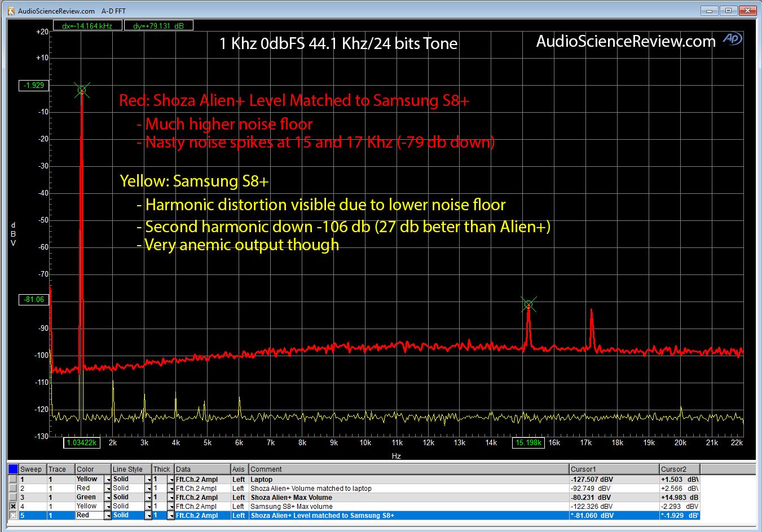Select comment 'Shoza Alien+ Max Volume'
Viewport: 762px width, 532px height.
[x=291, y=498]
